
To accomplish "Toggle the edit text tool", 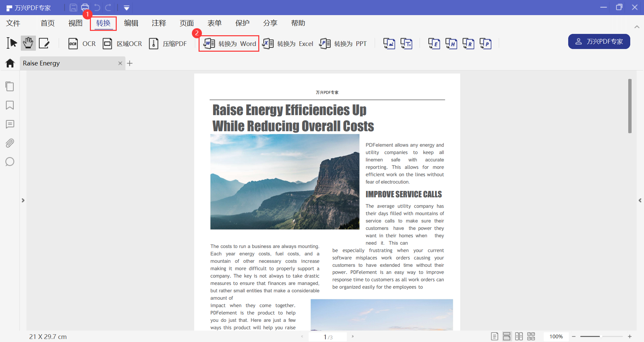I will pyautogui.click(x=44, y=43).
